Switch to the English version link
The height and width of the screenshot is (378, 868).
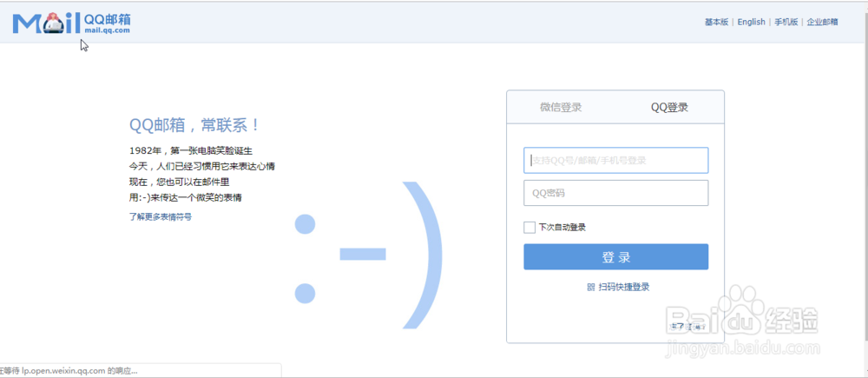point(751,23)
